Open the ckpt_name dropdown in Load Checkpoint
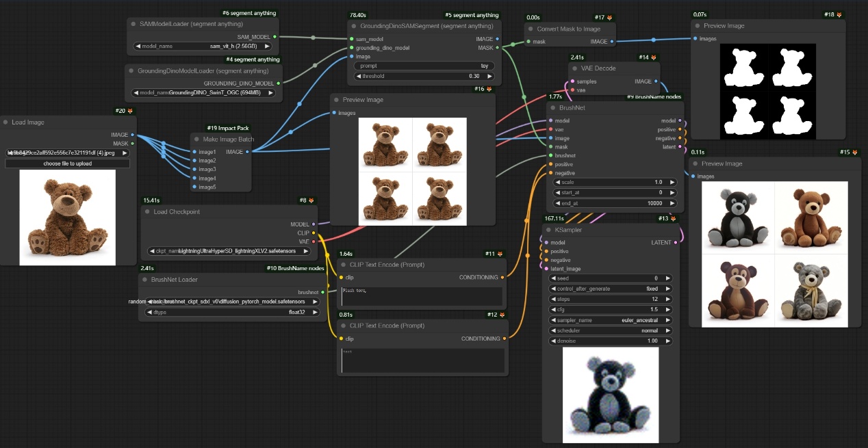This screenshot has width=868, height=448. tap(229, 251)
